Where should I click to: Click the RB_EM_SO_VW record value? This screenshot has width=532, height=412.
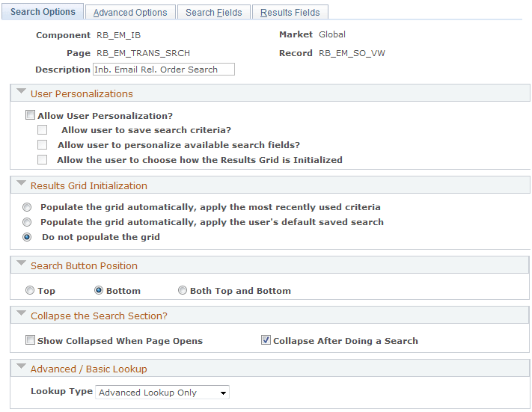[x=352, y=53]
